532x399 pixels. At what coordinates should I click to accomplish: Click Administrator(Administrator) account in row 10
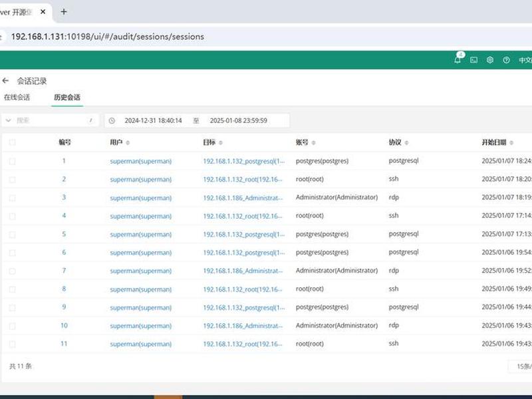click(x=336, y=326)
